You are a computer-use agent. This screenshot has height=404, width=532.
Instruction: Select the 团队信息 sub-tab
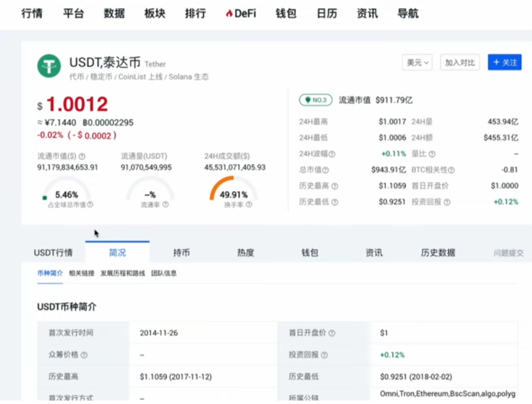[164, 274]
